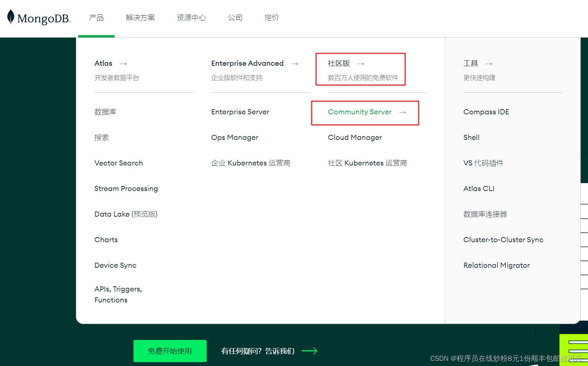Open Ops Manager link

click(235, 137)
